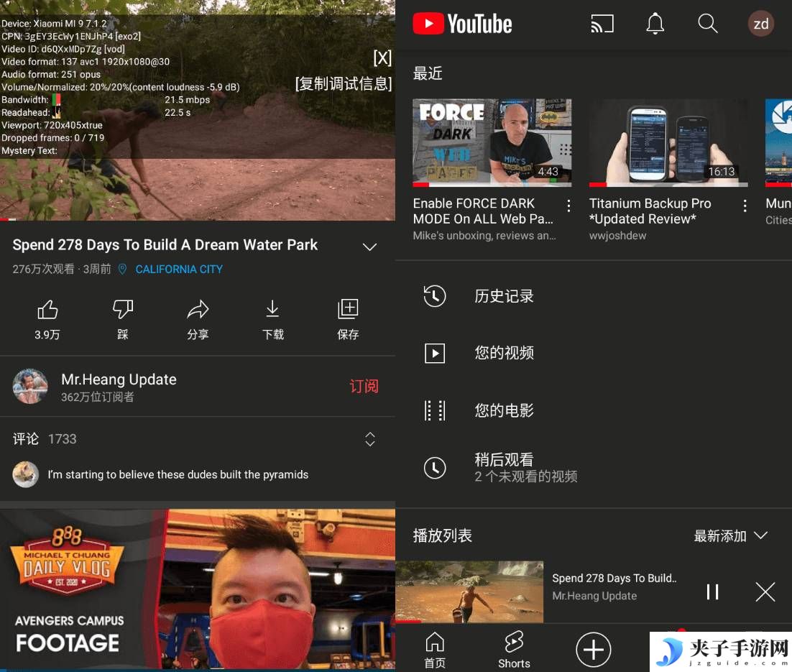Expand the video description chevron
792x672 pixels.
pyautogui.click(x=369, y=247)
